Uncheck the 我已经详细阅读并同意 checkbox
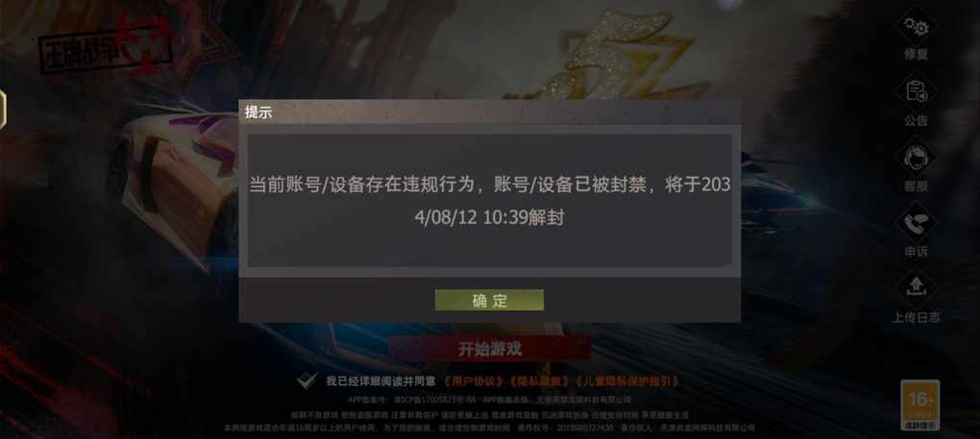This screenshot has width=980, height=439. (306, 380)
